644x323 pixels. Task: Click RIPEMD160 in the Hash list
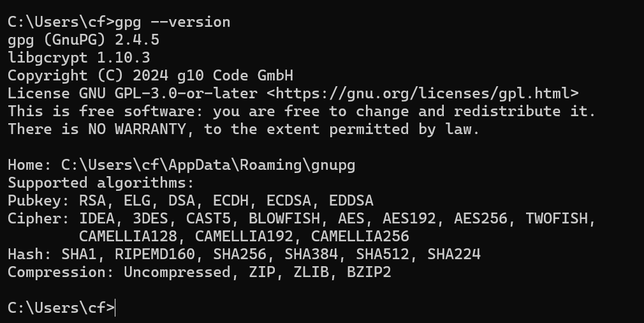[x=155, y=254]
